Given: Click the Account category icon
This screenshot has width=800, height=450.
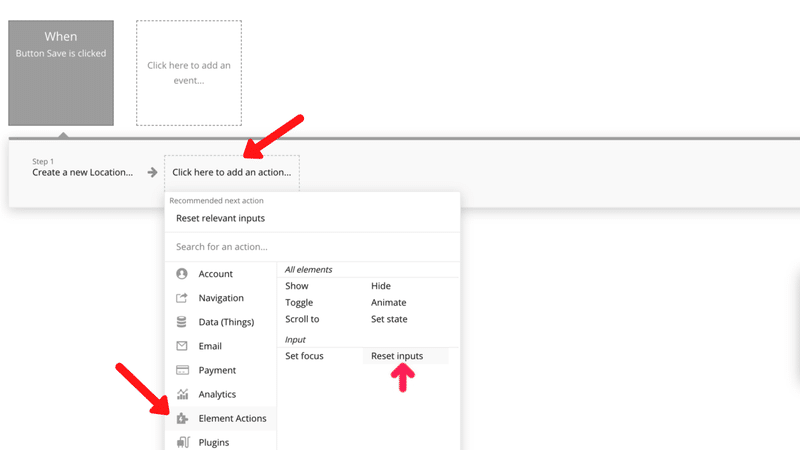Looking at the screenshot, I should (x=182, y=274).
